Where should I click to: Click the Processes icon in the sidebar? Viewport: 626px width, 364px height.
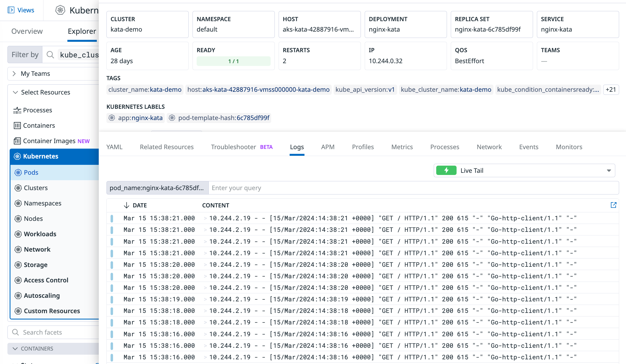pyautogui.click(x=17, y=110)
